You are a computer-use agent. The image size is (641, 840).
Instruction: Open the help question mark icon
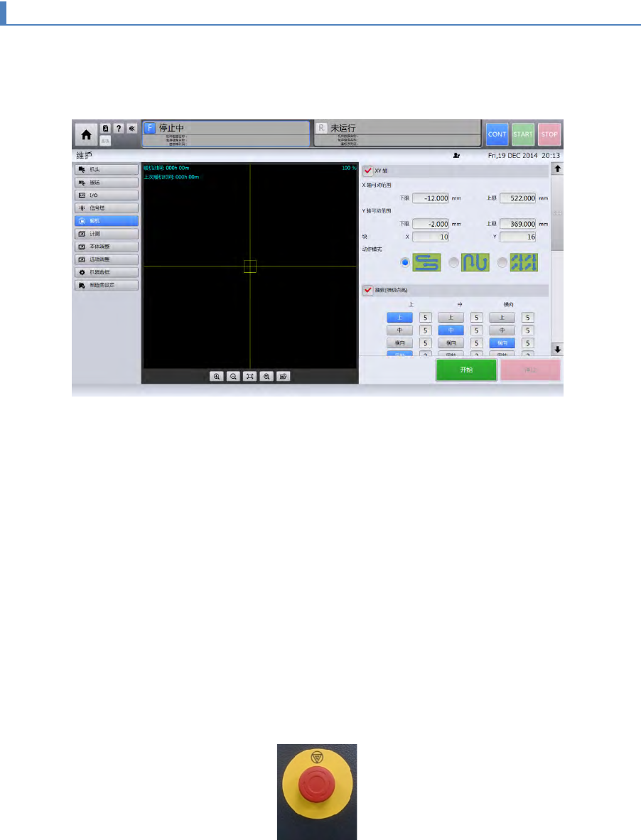pyautogui.click(x=119, y=129)
